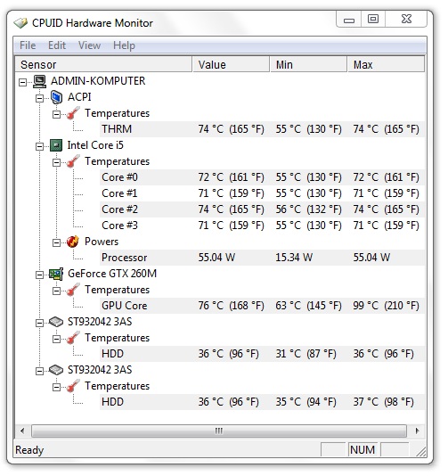Click the first ST932042 3AS drive icon
The height and width of the screenshot is (476, 448).
(x=56, y=322)
